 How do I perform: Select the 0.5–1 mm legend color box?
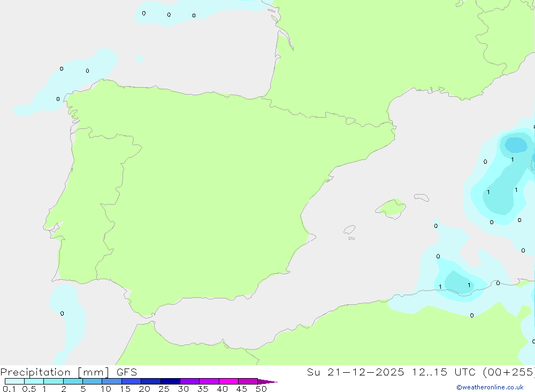pos(34,381)
